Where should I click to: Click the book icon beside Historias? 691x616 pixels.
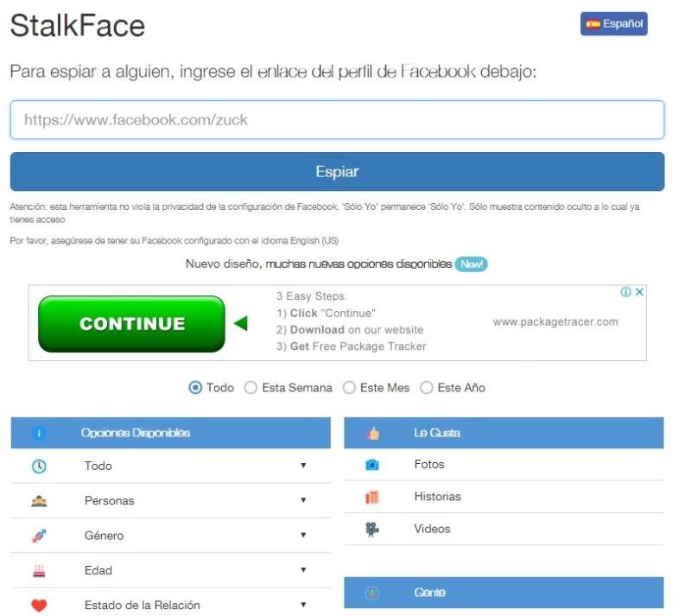click(372, 497)
